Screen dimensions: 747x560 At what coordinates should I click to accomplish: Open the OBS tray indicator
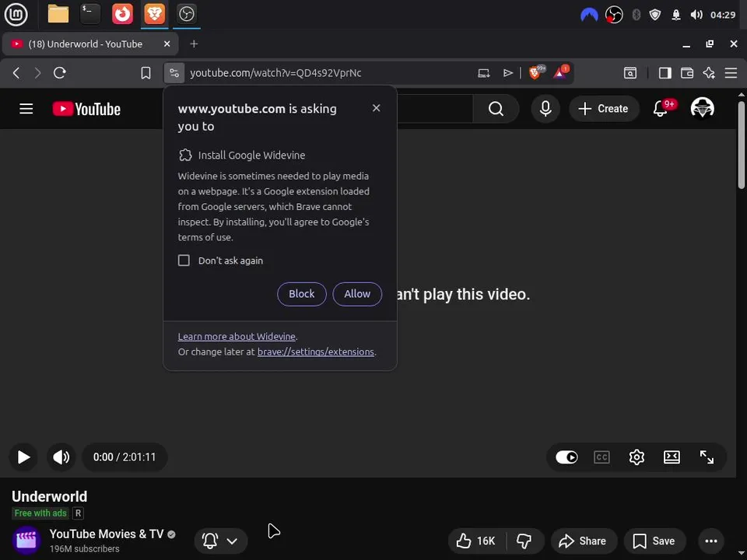point(614,15)
